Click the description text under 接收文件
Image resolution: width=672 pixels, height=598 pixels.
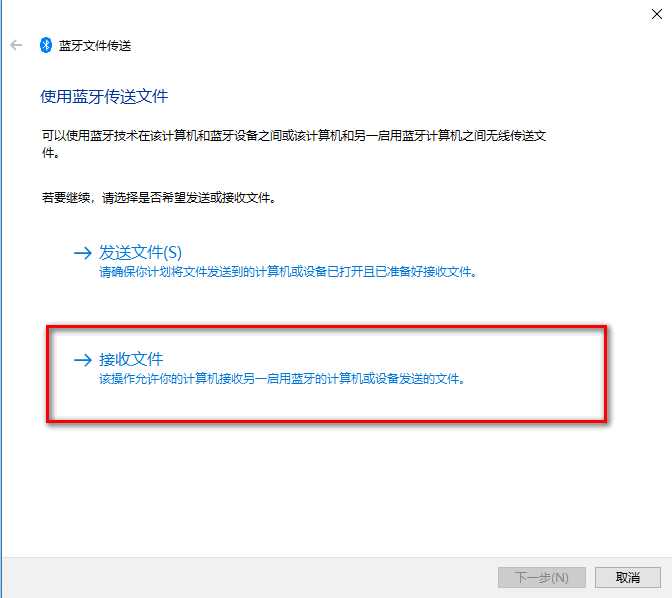tap(282, 379)
